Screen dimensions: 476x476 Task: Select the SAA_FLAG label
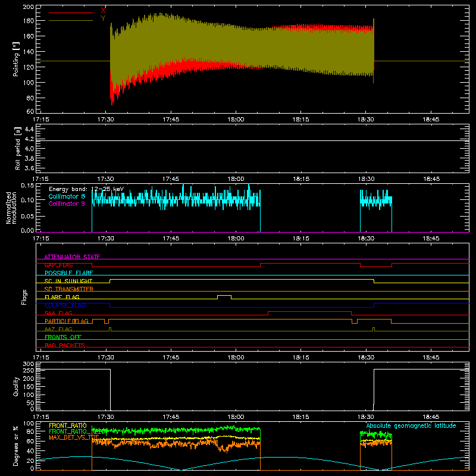(x=58, y=314)
